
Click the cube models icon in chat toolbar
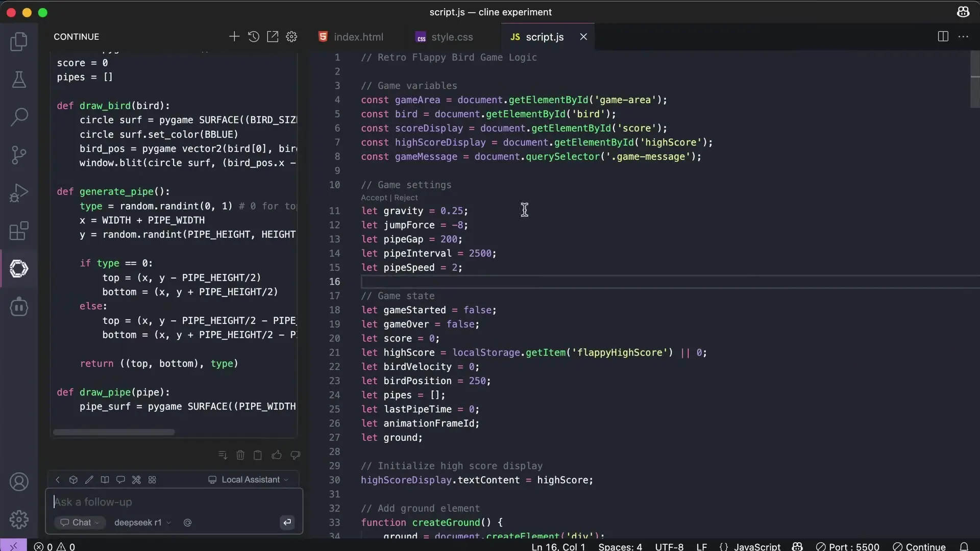(x=73, y=480)
